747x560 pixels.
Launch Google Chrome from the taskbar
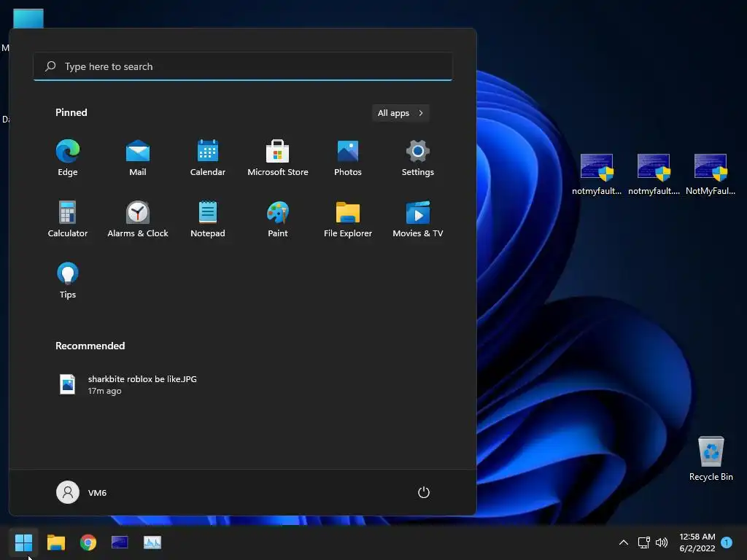88,542
